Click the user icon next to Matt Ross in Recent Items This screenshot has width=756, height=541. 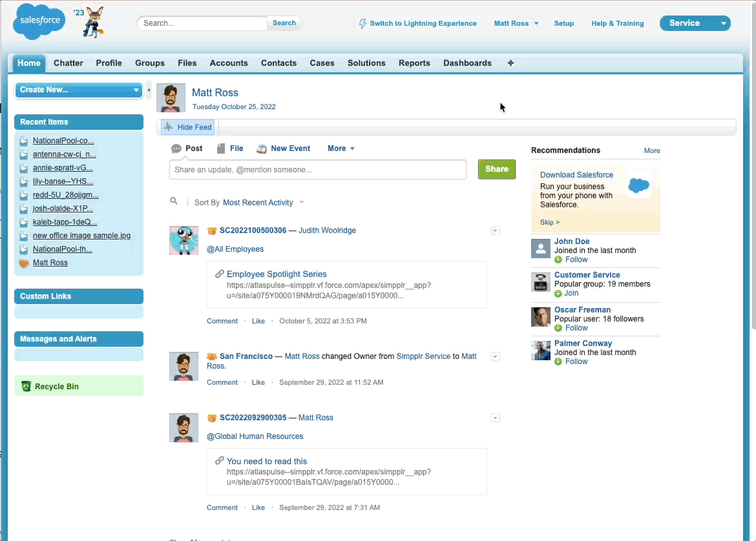click(x=24, y=263)
